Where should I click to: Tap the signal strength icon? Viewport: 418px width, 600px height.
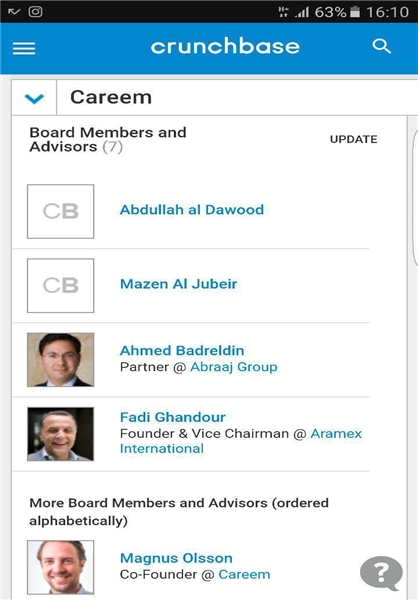coord(302,12)
